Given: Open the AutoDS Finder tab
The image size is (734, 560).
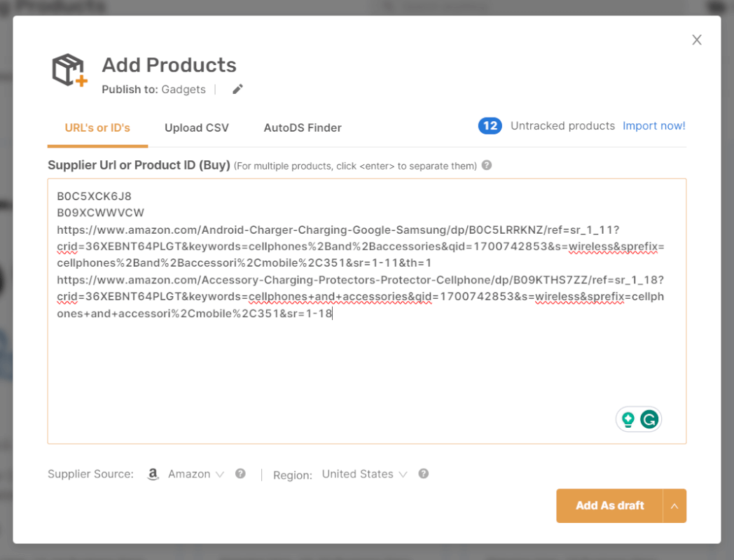Looking at the screenshot, I should coord(302,128).
